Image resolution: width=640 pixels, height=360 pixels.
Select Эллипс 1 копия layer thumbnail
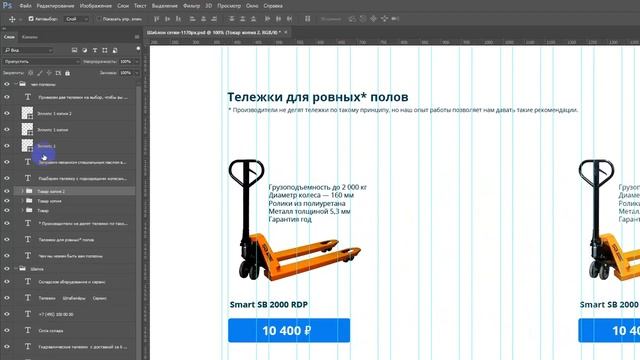point(27,129)
